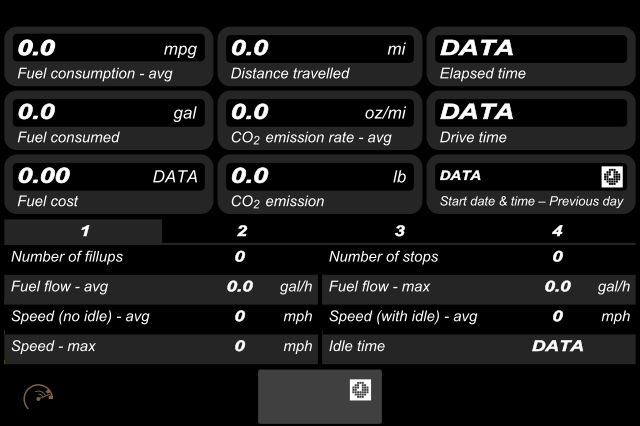Click the clock icon in Start date tile
640x426 pixels.
coord(612,177)
